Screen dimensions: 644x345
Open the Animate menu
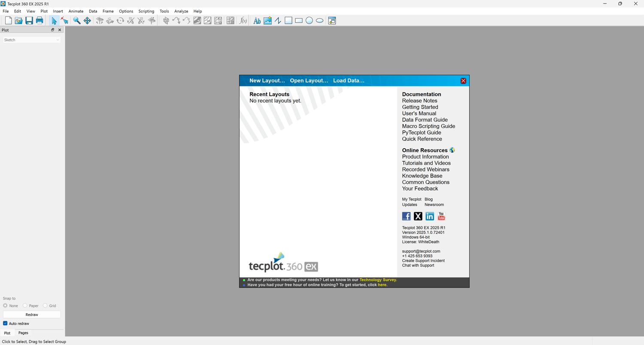tap(76, 11)
